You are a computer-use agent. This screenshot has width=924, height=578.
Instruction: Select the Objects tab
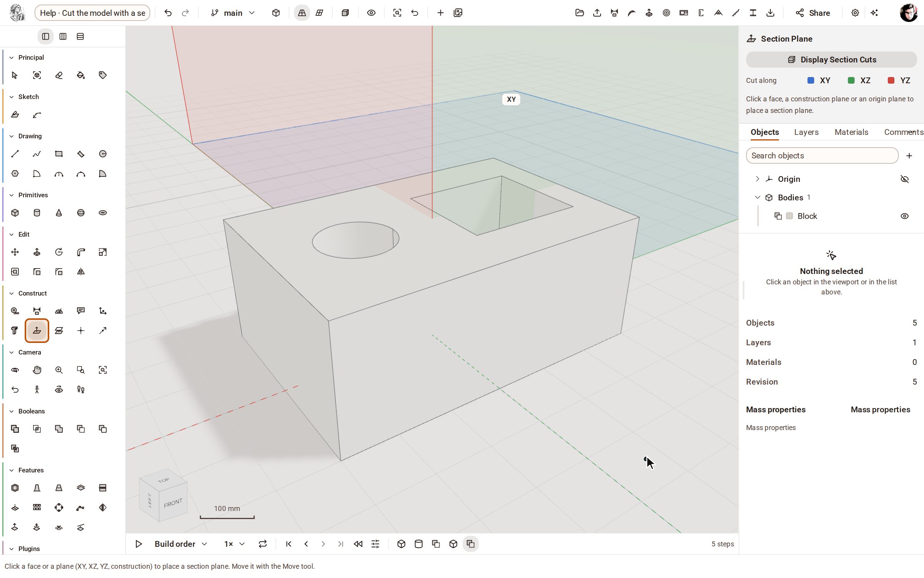pyautogui.click(x=765, y=132)
